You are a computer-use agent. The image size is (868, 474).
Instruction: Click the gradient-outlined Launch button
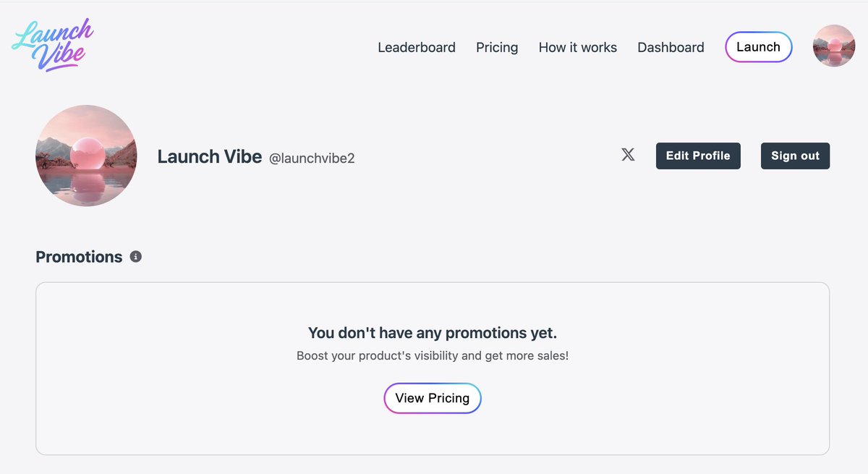click(759, 47)
